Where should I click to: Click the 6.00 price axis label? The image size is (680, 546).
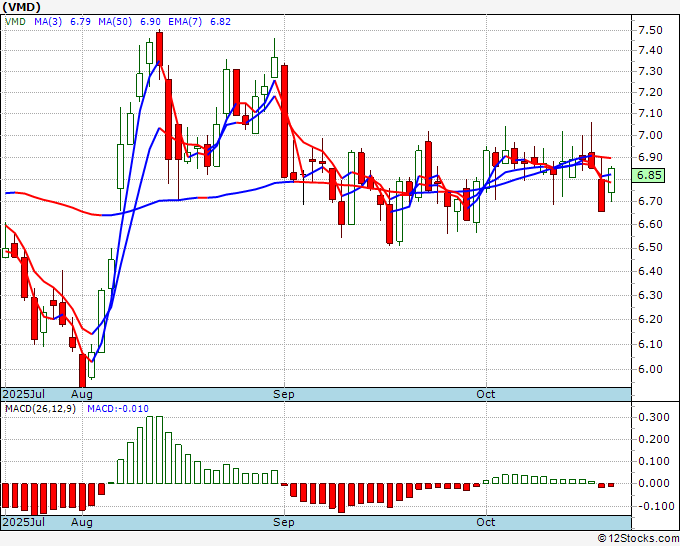650,369
